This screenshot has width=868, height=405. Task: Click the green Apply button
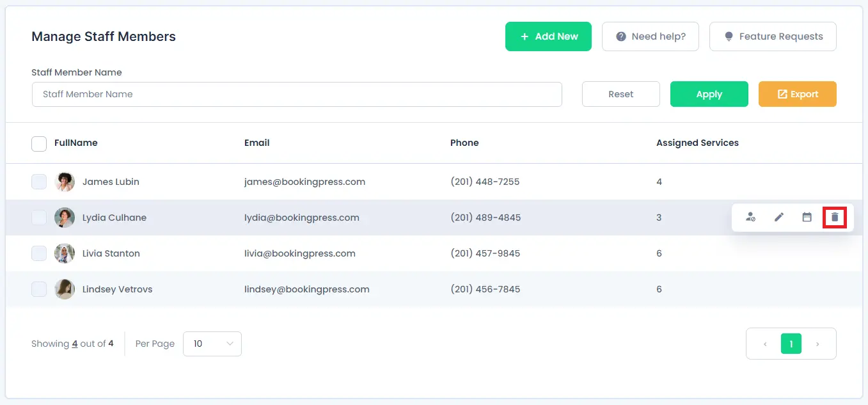click(709, 94)
